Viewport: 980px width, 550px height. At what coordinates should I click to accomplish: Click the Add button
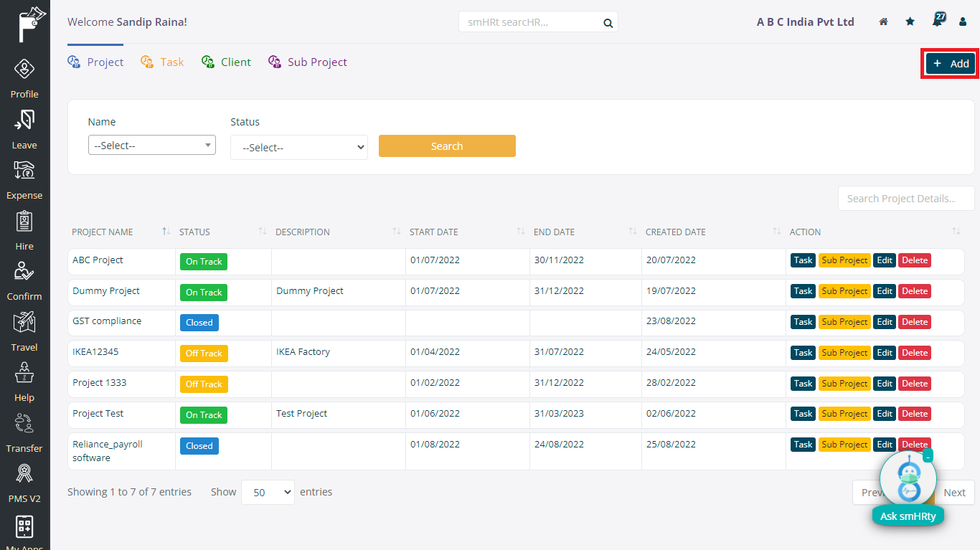point(951,64)
